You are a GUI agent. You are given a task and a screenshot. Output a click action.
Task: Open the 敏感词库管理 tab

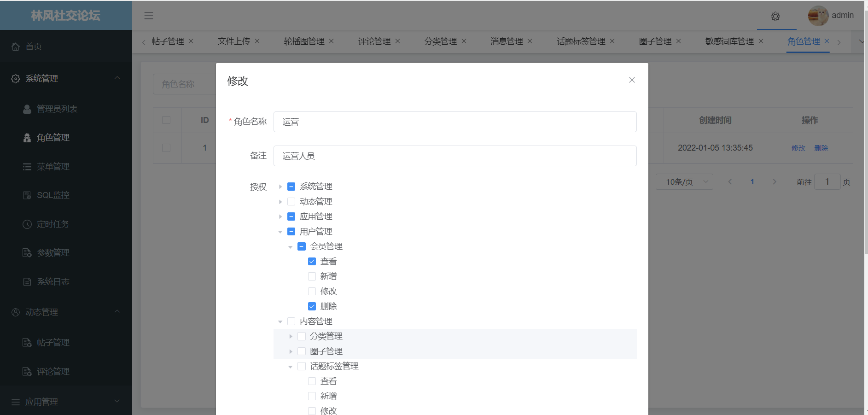point(730,41)
